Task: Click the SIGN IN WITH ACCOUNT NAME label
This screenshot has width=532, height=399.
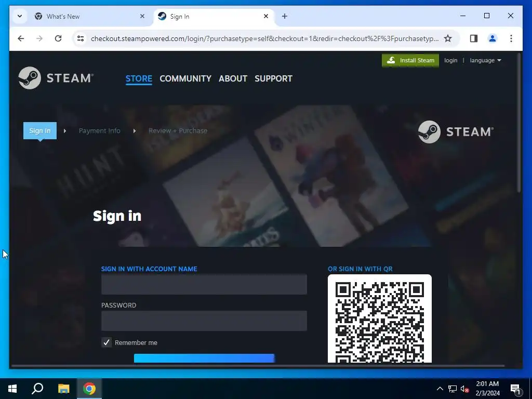Action: point(149,269)
